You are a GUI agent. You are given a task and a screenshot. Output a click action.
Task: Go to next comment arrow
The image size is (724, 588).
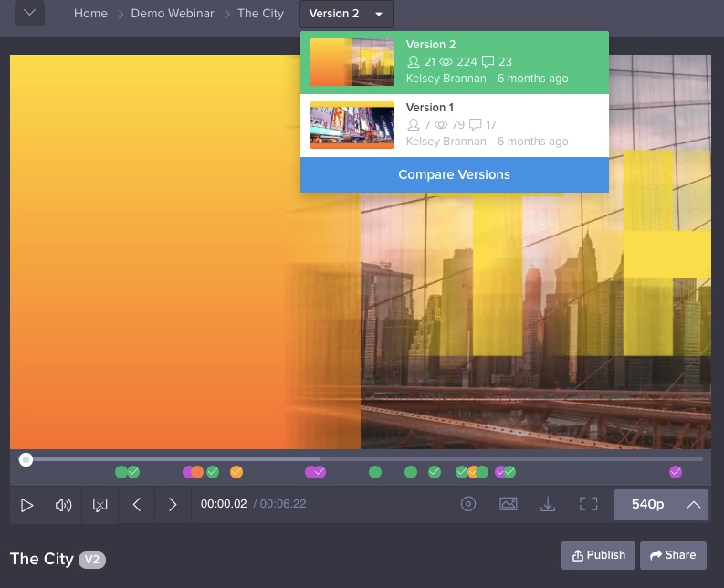[x=173, y=504]
